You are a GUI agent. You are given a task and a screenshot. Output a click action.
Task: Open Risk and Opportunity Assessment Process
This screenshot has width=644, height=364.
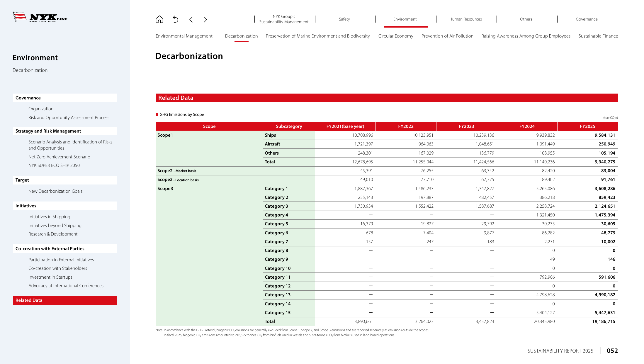pos(69,118)
